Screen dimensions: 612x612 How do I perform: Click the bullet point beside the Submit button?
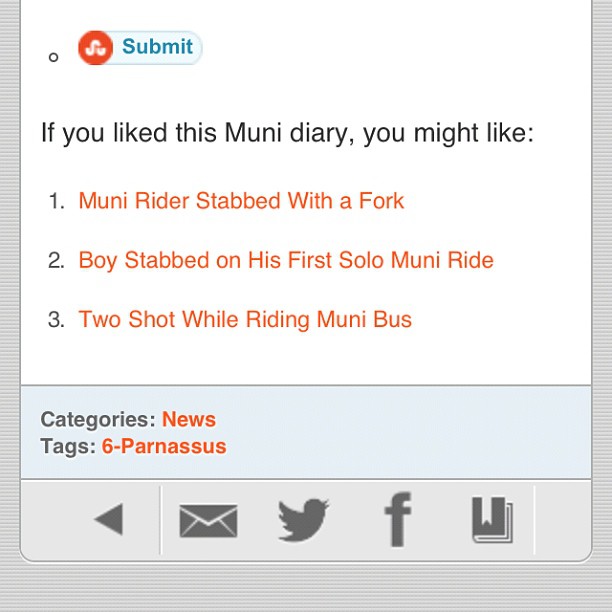pyautogui.click(x=53, y=57)
